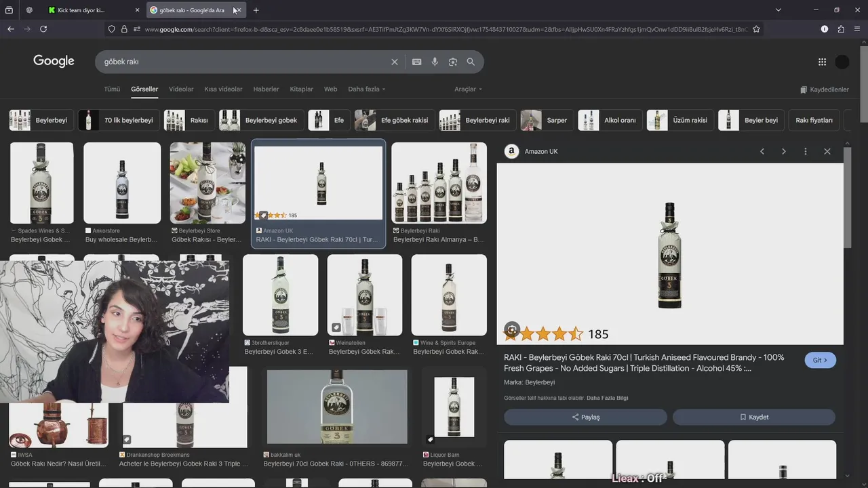Open Kaydedilenler saved items
Screen dimensions: 868x488
pyautogui.click(x=825, y=89)
